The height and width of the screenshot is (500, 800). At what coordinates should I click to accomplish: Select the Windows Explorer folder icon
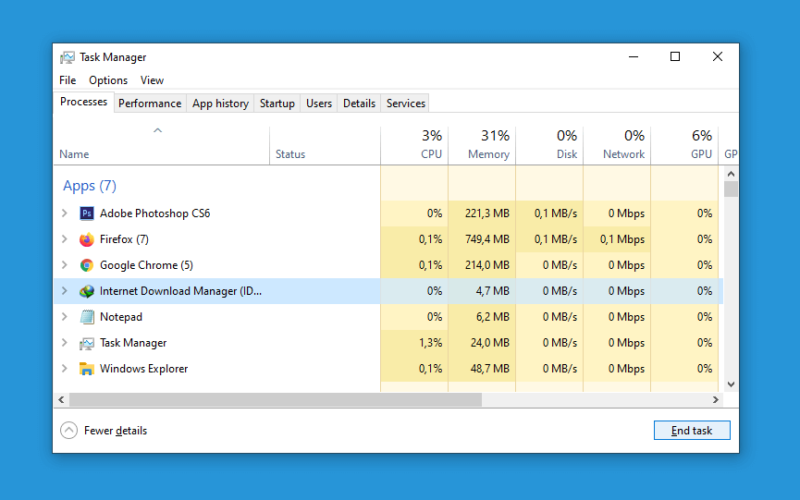87,369
